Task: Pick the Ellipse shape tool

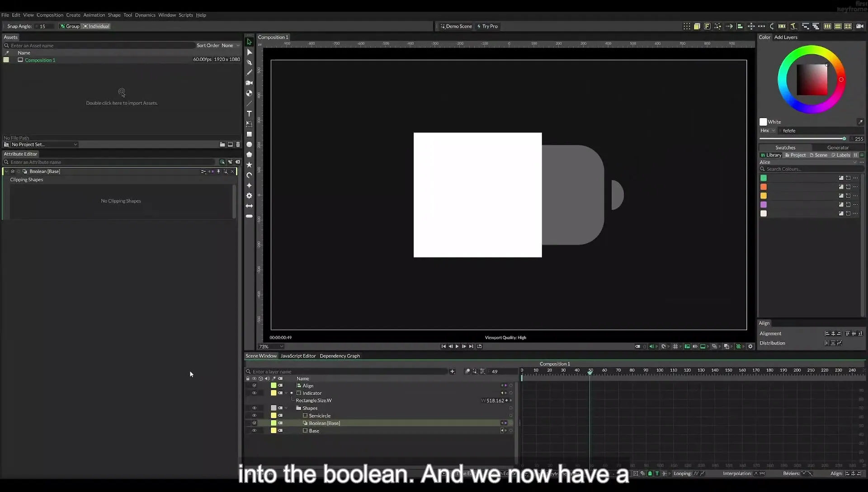Action: [x=249, y=144]
